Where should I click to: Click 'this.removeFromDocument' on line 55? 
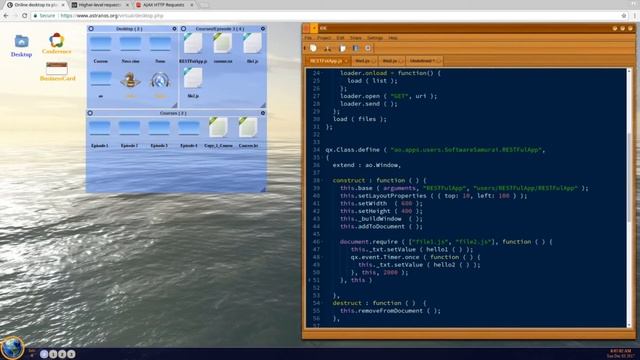[x=382, y=311]
